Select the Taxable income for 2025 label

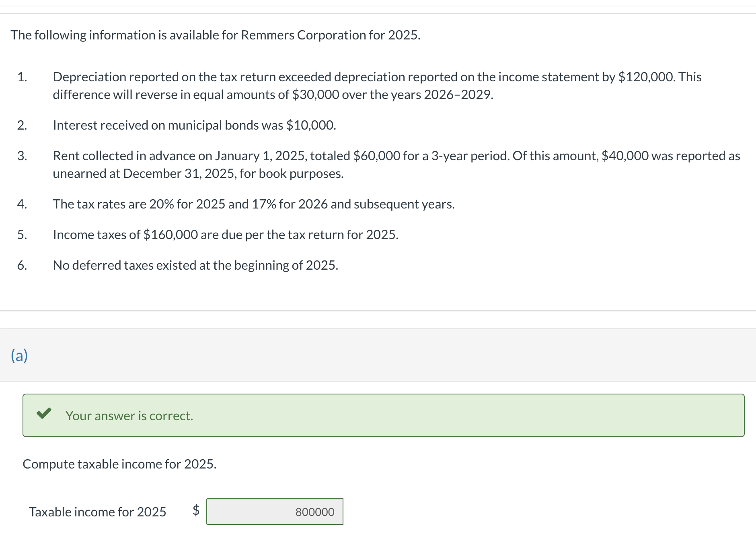click(x=98, y=512)
